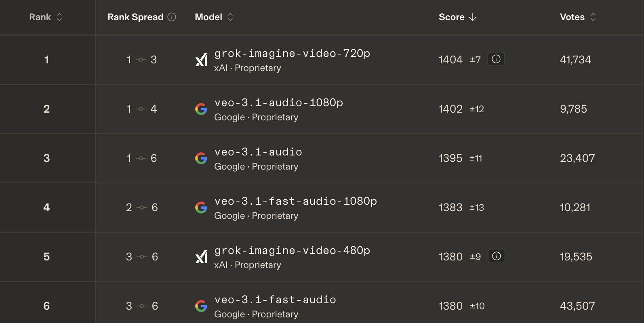Open the grok-imagine-video-720p model link
This screenshot has width=644, height=323.
(292, 53)
